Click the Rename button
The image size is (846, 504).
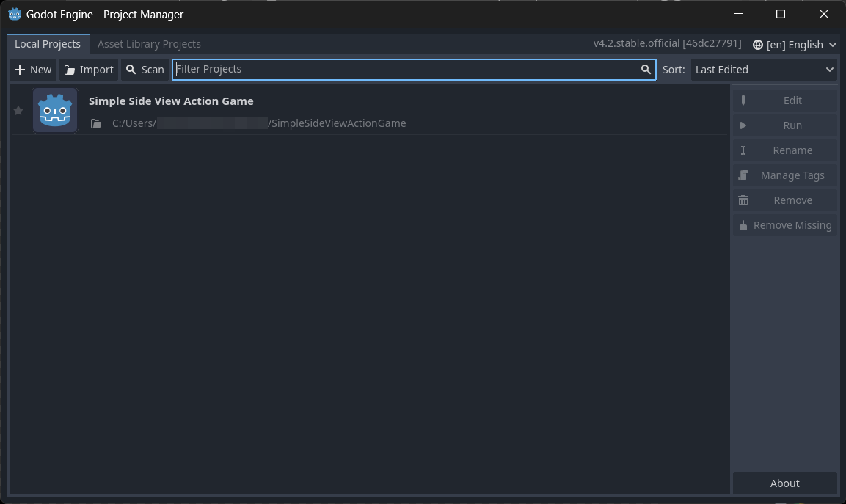(x=785, y=150)
